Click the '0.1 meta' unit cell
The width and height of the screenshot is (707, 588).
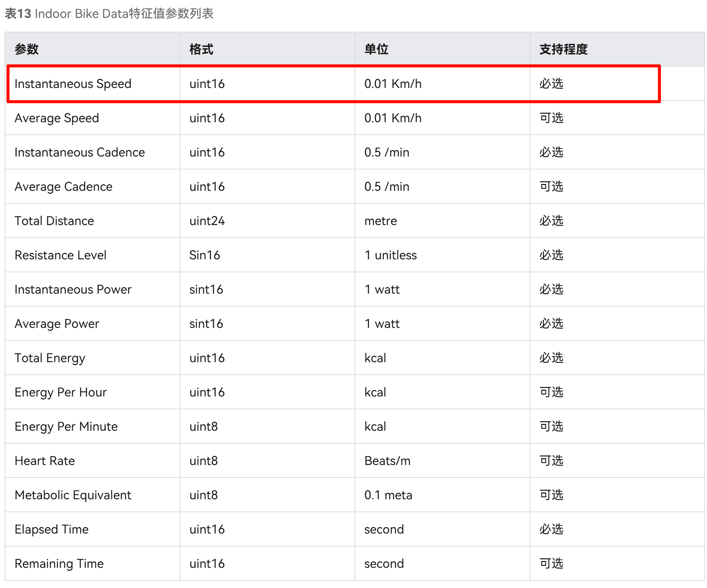coord(388,495)
